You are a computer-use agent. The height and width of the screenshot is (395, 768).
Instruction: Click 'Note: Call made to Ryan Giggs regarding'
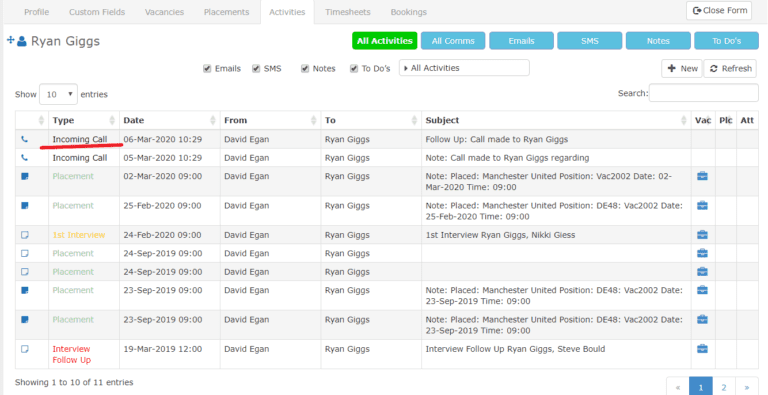pos(507,158)
